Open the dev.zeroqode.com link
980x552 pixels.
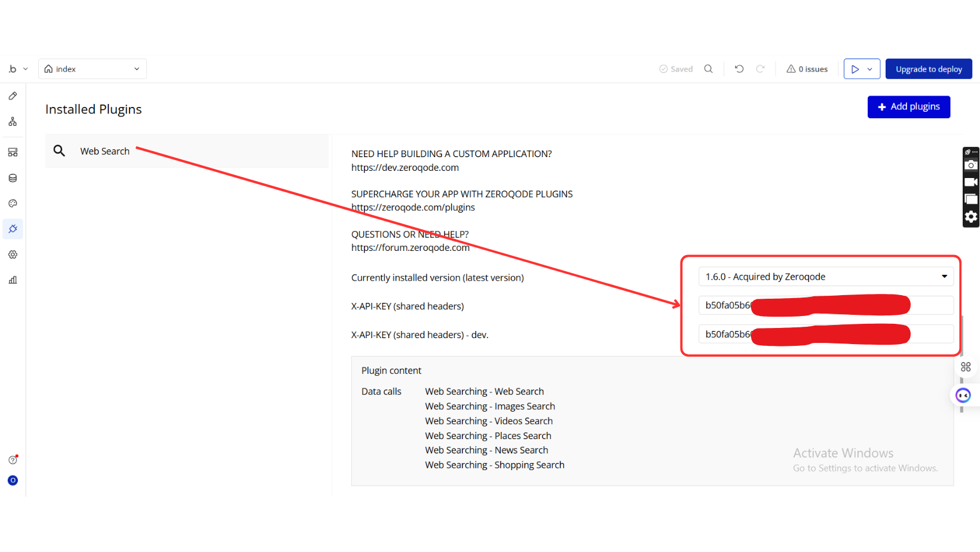(x=405, y=167)
